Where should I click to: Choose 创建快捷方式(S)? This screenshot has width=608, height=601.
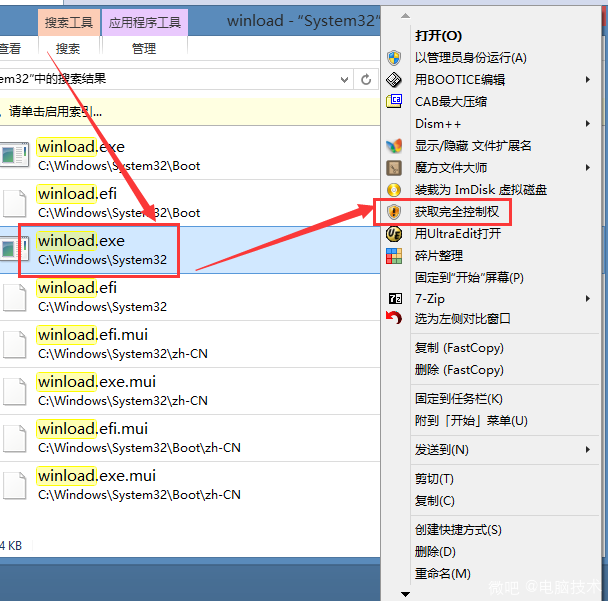pos(458,530)
